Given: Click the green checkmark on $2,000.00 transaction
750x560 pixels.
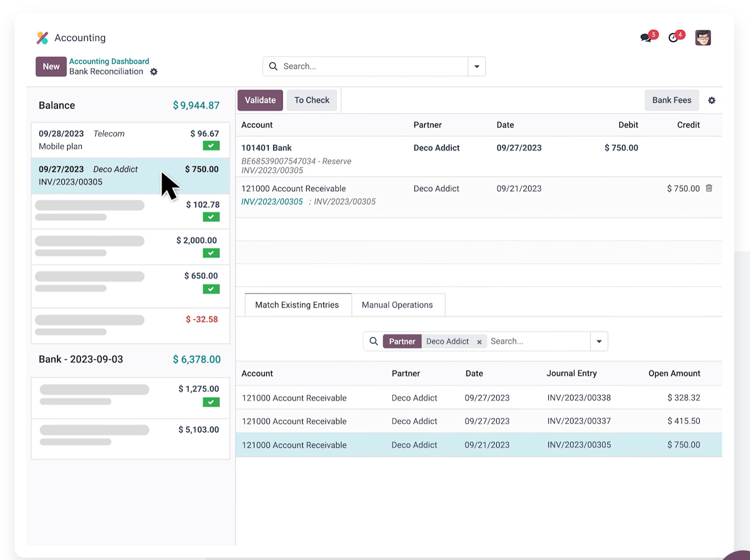Looking at the screenshot, I should (x=211, y=253).
